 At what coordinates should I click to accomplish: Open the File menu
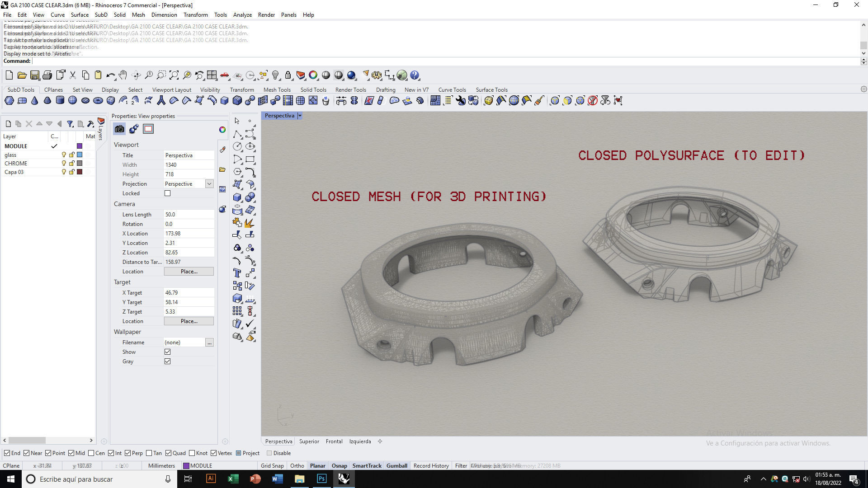click(x=7, y=15)
